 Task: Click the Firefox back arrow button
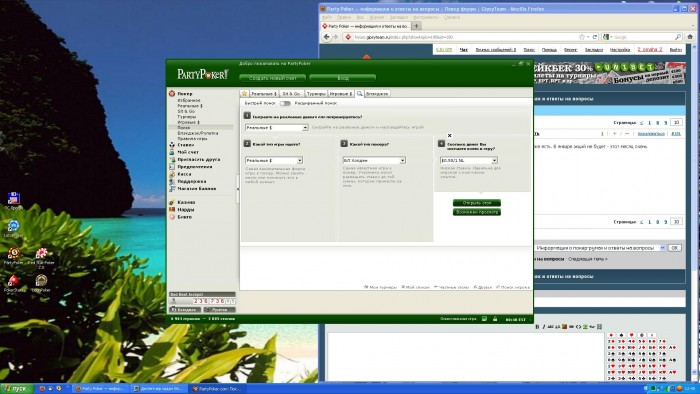click(327, 37)
